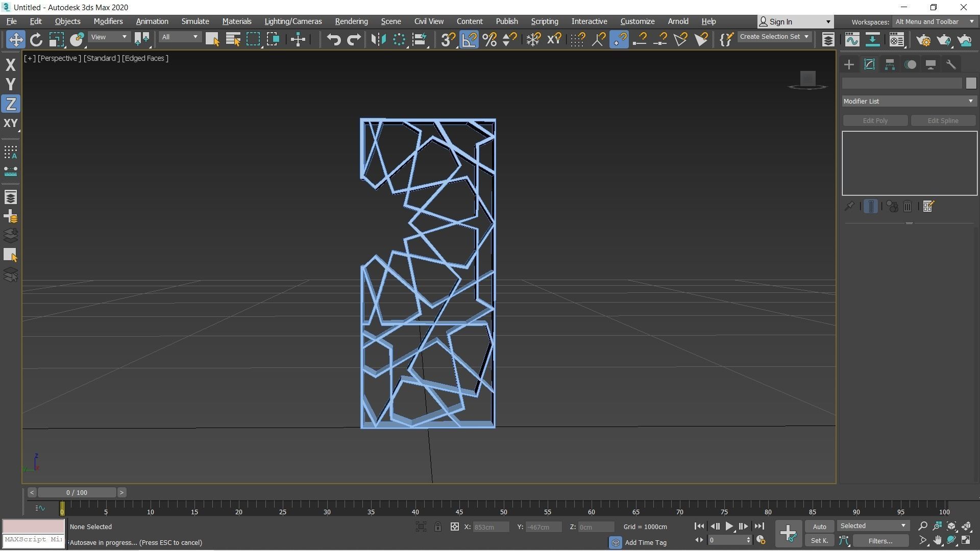Click Configure Modifier Sets icon

click(x=928, y=206)
